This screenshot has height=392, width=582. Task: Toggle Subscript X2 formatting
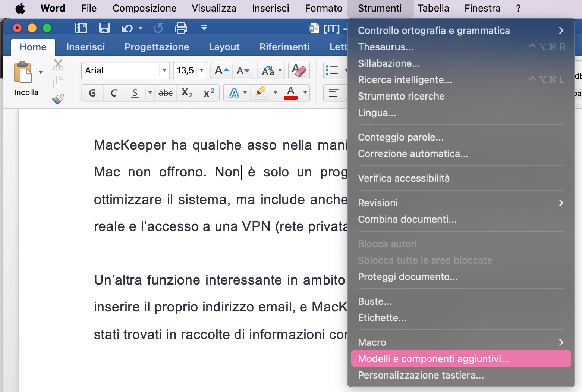point(187,93)
